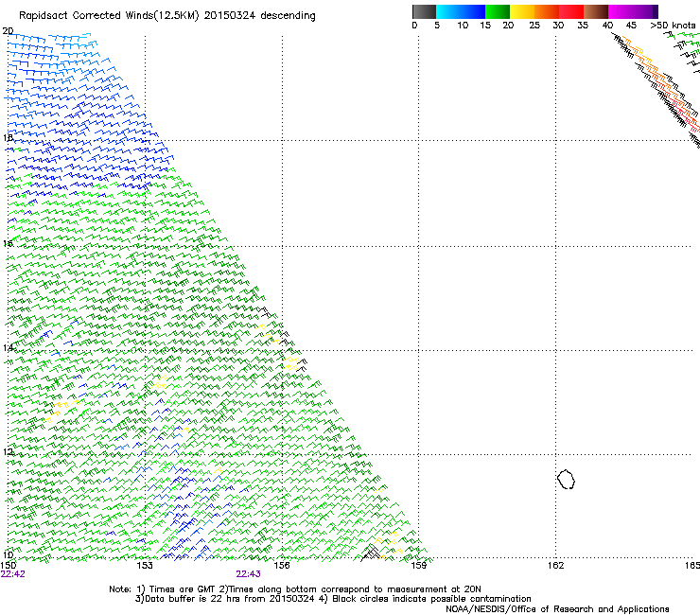
Task: Click the orange 25-30 knots legend segment
Action: 547,11
